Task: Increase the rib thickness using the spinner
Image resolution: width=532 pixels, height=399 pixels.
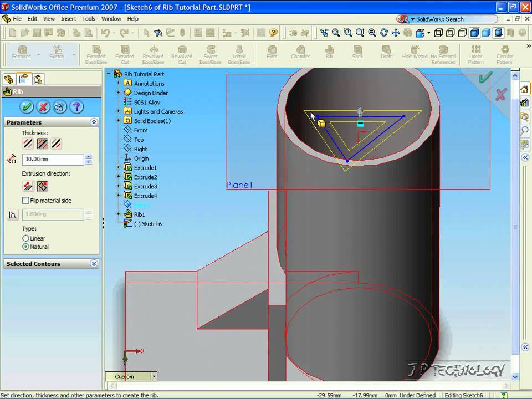Action: coord(89,156)
